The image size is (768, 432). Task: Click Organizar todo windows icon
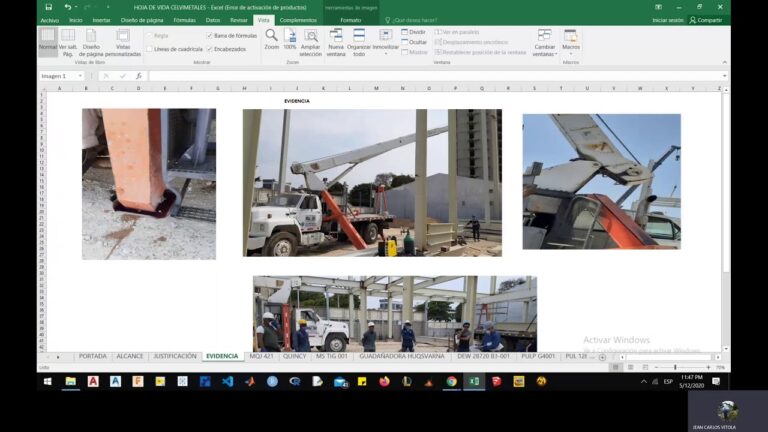coord(359,41)
